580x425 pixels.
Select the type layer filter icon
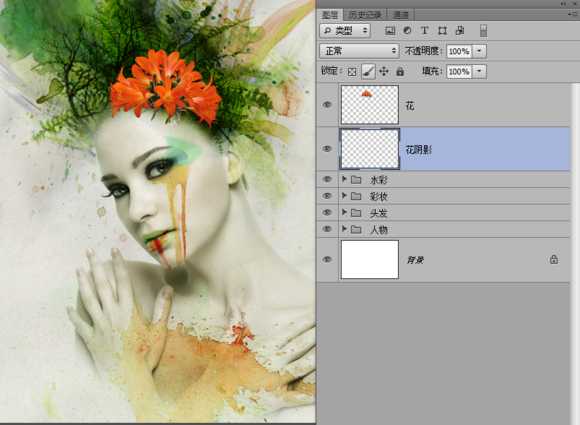coord(425,31)
